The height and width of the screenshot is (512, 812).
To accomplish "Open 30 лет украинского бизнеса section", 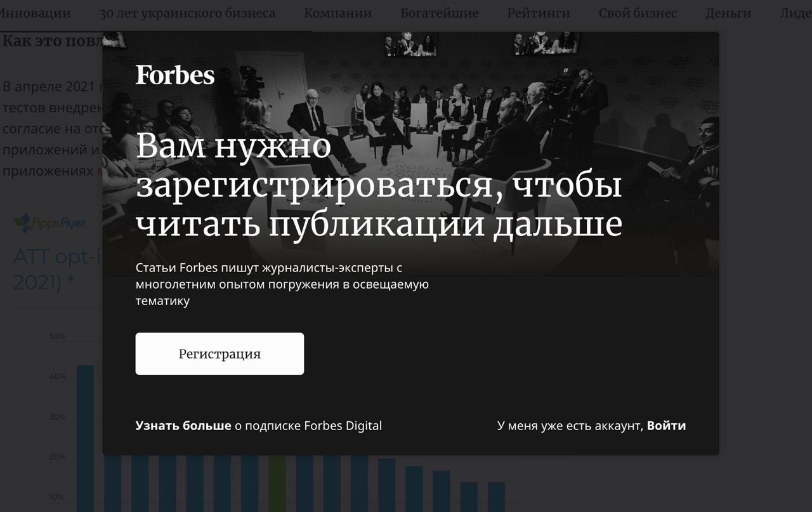I will 187,13.
